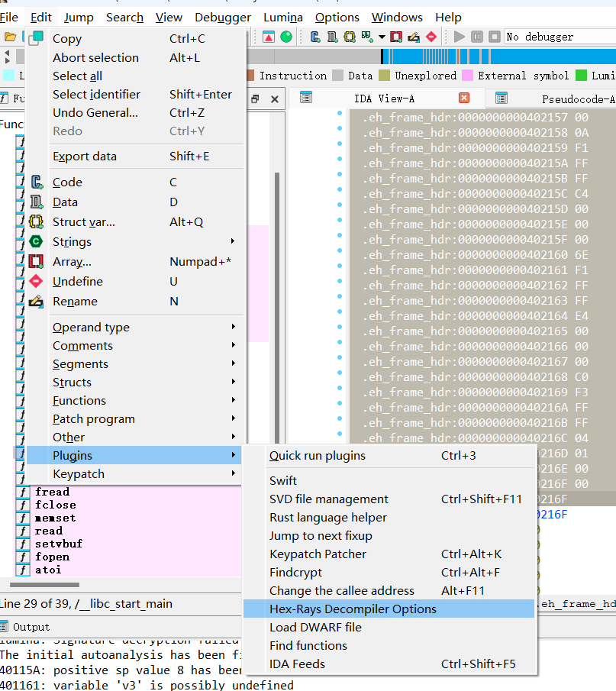616x691 pixels.
Task: Click toolbar Array icon
Action: (x=396, y=37)
